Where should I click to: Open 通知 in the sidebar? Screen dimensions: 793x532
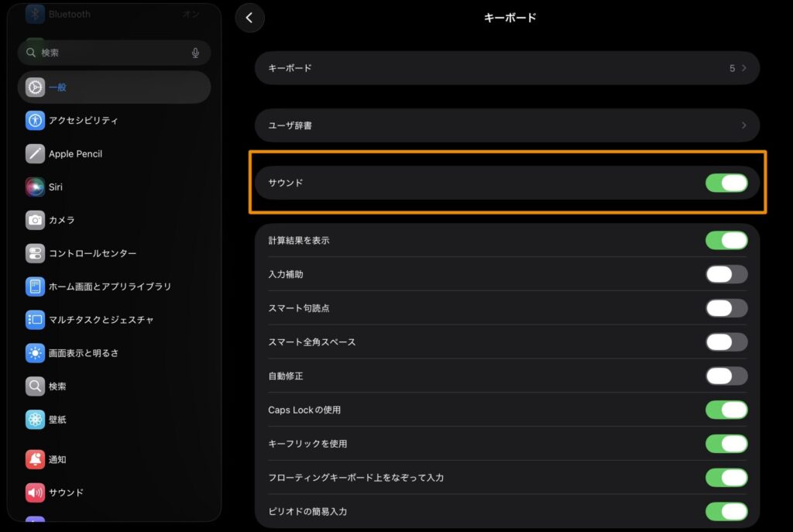coord(58,459)
